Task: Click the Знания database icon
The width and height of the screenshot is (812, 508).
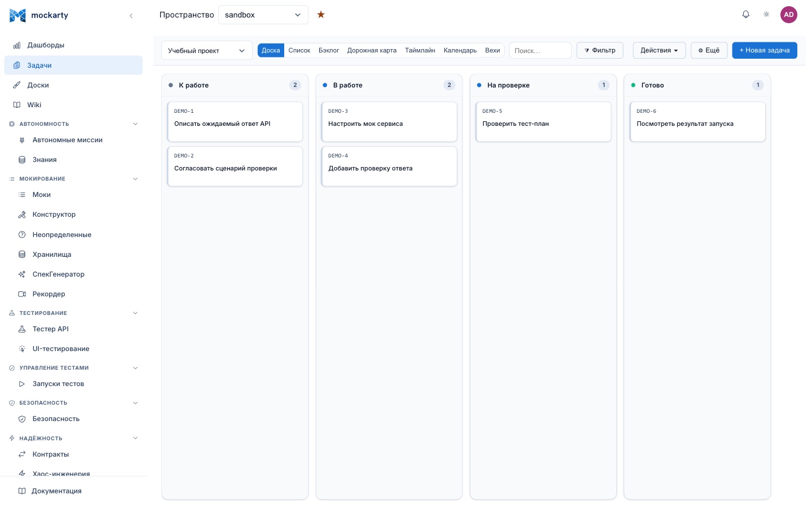Action: click(22, 160)
